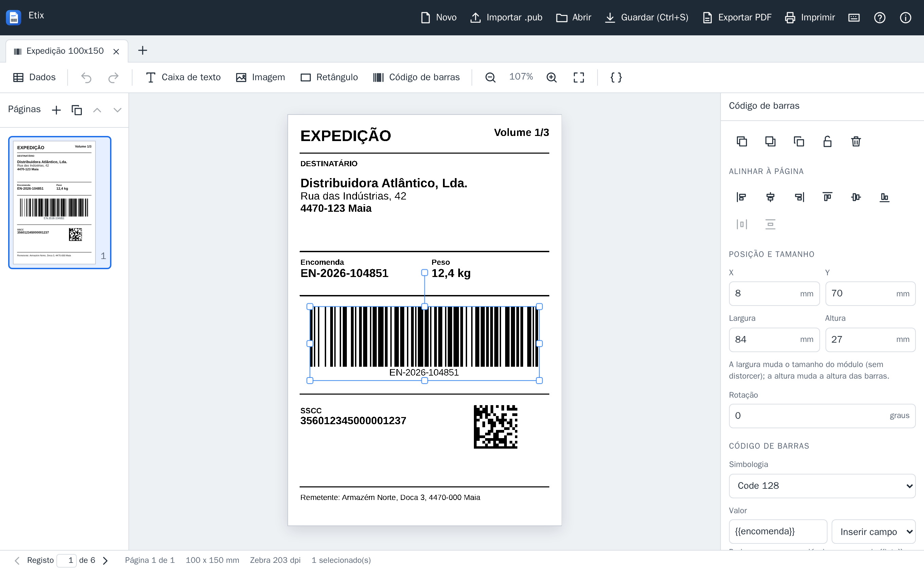Click distribute vertically icon
The height and width of the screenshot is (571, 924).
click(770, 224)
